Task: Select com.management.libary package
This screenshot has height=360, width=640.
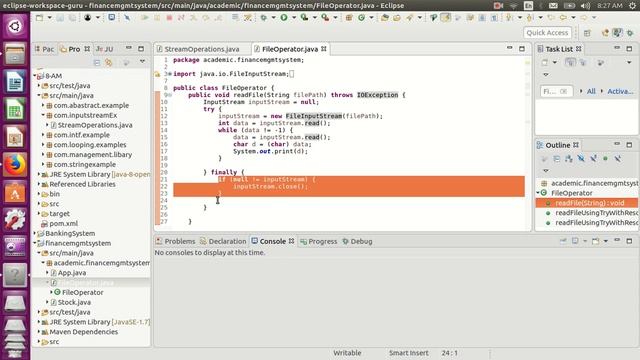Action: point(93,155)
